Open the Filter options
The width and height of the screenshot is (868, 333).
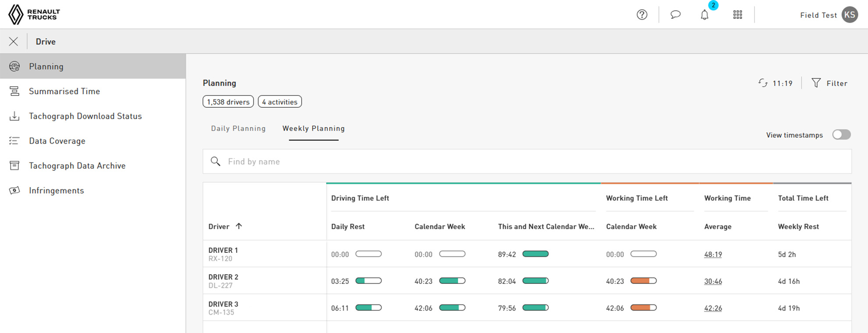[829, 83]
